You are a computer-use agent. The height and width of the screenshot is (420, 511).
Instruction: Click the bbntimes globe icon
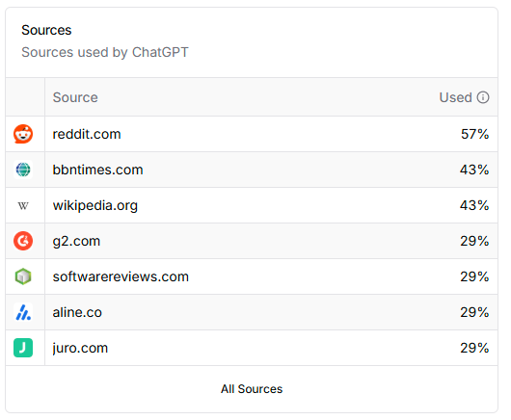pyautogui.click(x=23, y=170)
